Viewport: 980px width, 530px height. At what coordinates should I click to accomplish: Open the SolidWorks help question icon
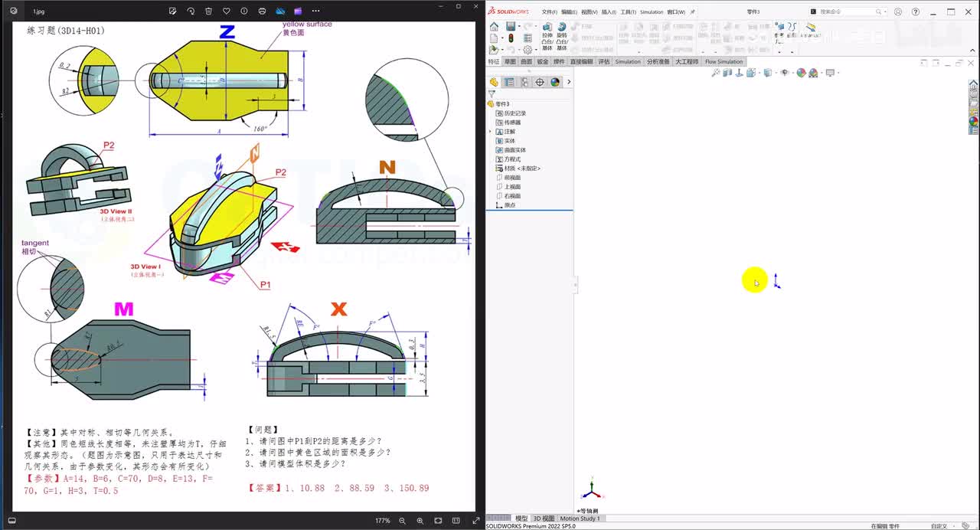[916, 11]
